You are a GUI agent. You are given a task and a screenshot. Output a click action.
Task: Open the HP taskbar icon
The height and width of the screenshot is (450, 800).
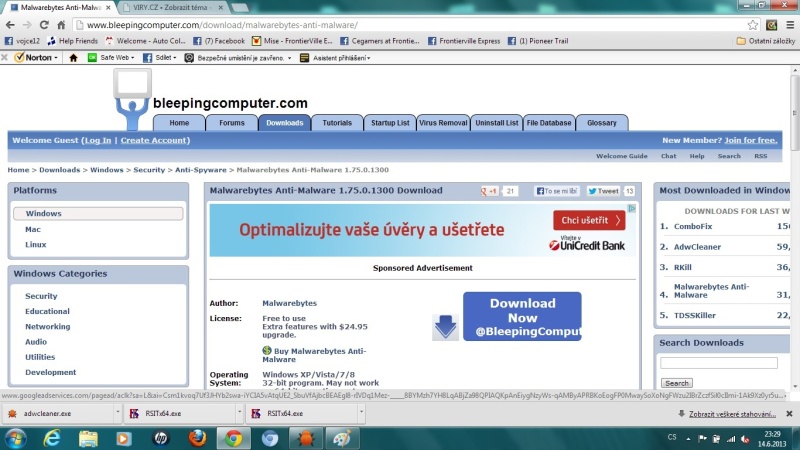(161, 438)
